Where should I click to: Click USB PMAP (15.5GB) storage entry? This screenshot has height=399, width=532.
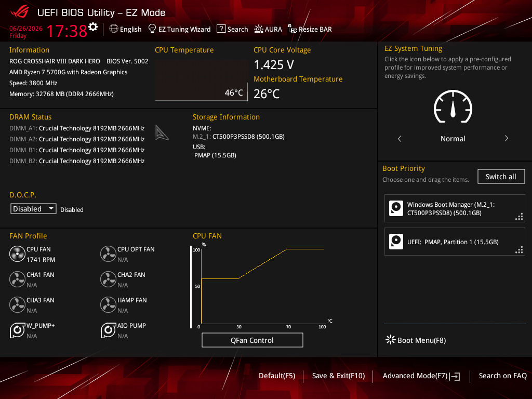[215, 155]
